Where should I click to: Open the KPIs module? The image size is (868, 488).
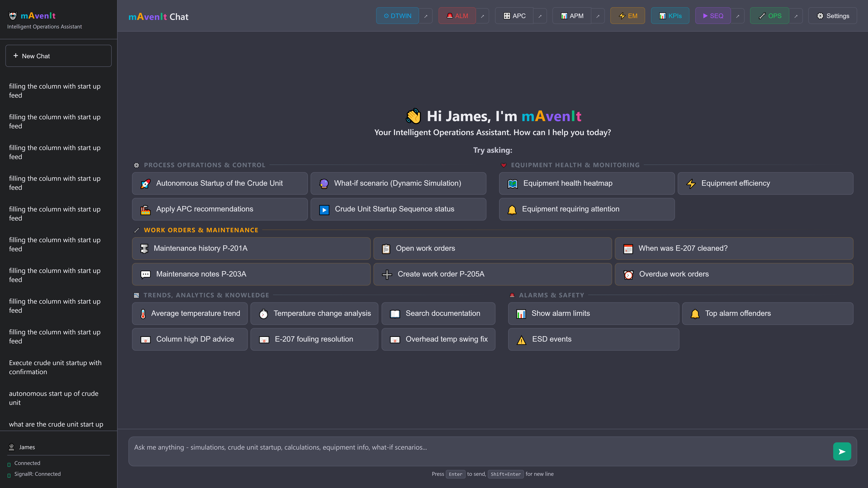(x=670, y=16)
